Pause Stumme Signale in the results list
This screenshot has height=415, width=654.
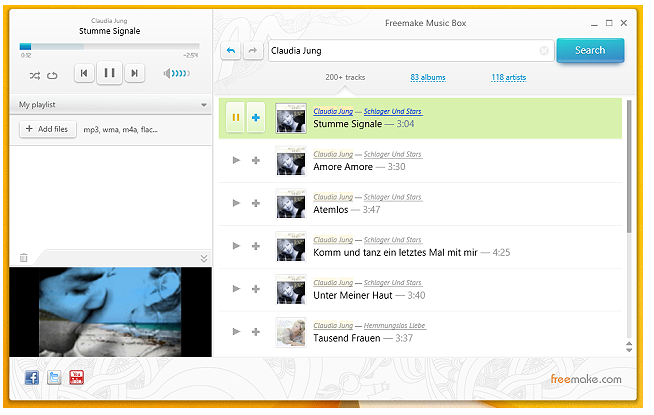[235, 118]
